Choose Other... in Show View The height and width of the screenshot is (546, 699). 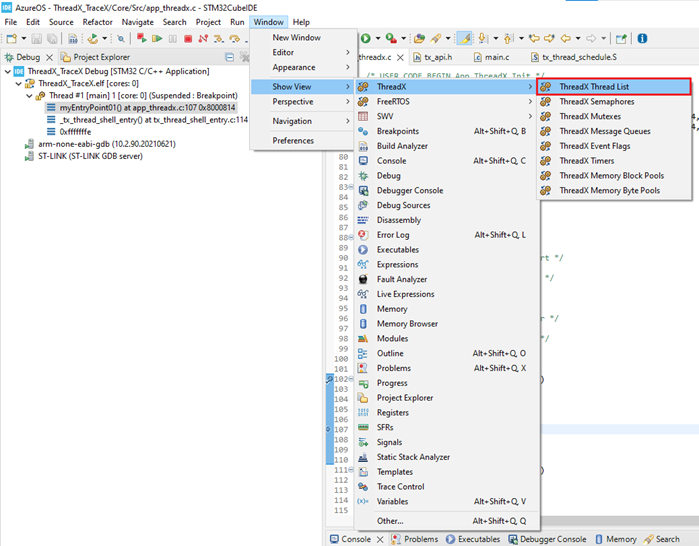click(x=447, y=521)
